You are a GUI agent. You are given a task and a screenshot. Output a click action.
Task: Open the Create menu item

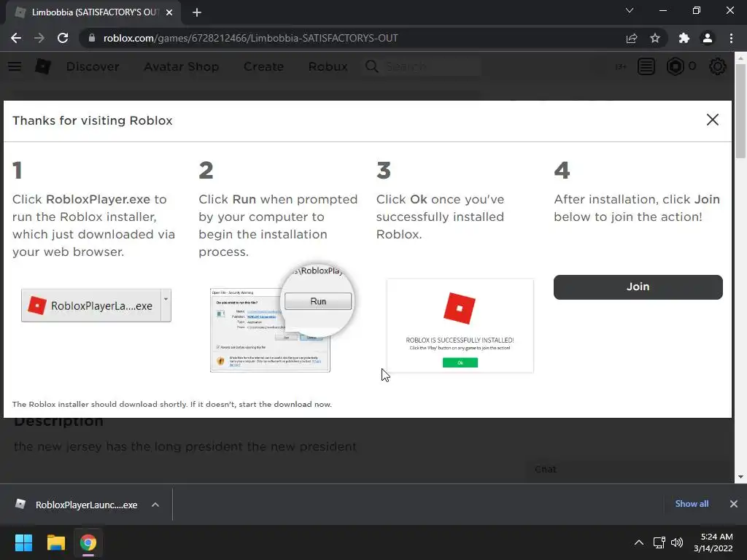click(263, 66)
